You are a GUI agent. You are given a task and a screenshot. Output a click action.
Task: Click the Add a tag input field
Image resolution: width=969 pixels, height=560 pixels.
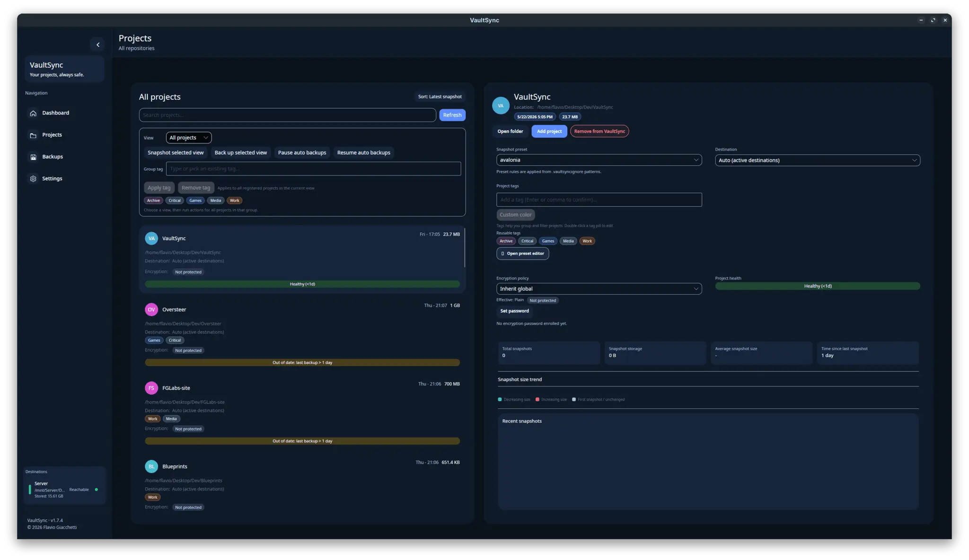pos(599,200)
